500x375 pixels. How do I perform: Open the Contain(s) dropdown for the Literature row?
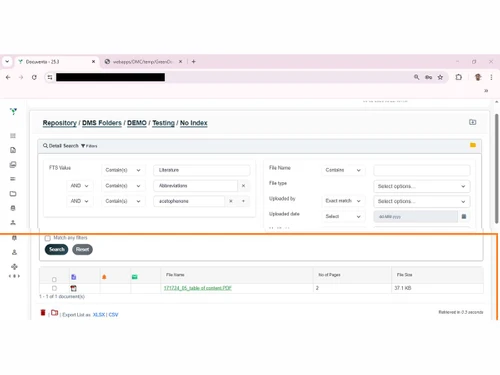click(123, 170)
